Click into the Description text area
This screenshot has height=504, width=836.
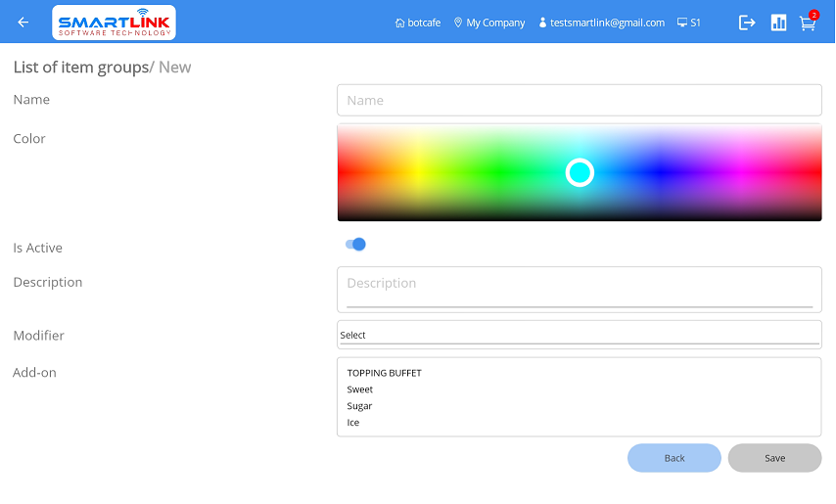pos(579,288)
